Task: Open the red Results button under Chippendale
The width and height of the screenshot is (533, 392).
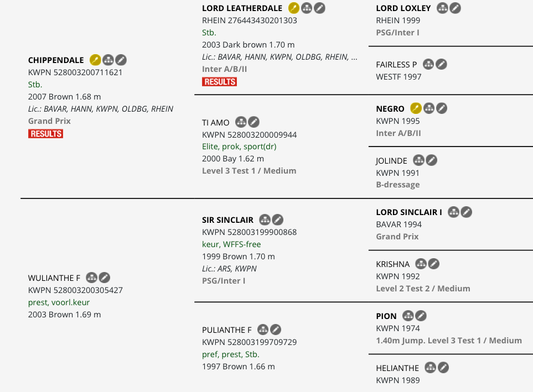Action: 45,134
